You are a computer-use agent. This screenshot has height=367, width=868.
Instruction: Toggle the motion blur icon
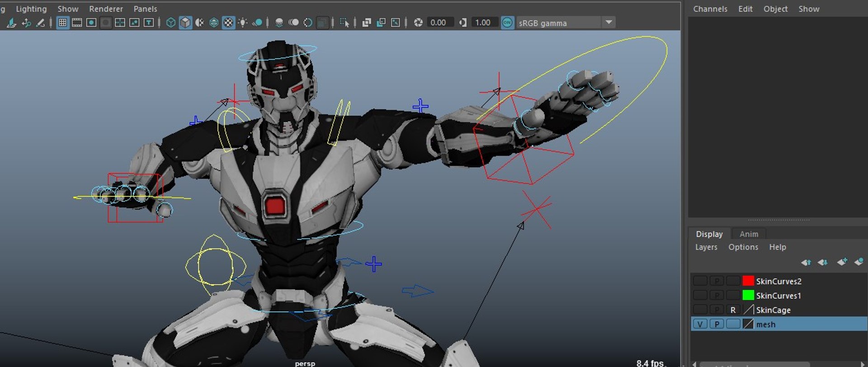pyautogui.click(x=293, y=23)
